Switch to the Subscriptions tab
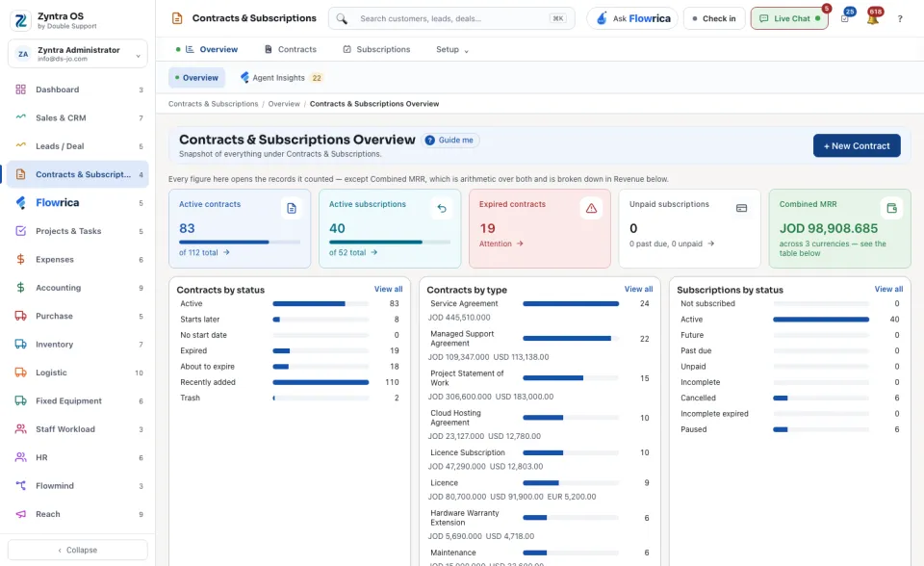The height and width of the screenshot is (566, 924). point(376,49)
